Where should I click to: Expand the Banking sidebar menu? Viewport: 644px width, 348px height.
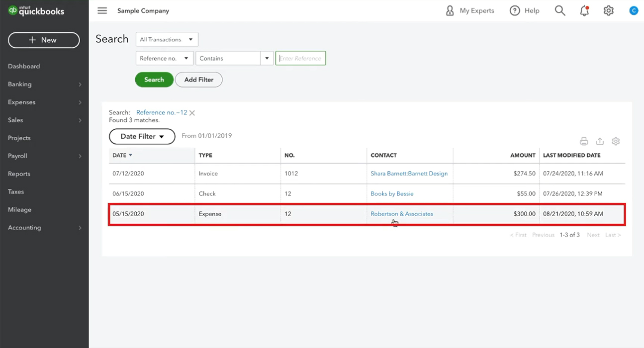(44, 84)
